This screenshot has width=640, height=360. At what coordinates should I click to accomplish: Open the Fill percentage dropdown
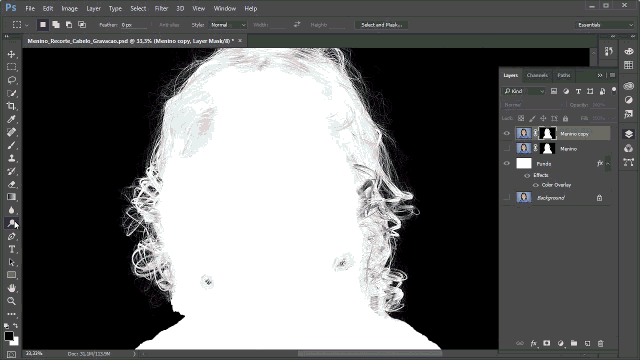point(613,118)
